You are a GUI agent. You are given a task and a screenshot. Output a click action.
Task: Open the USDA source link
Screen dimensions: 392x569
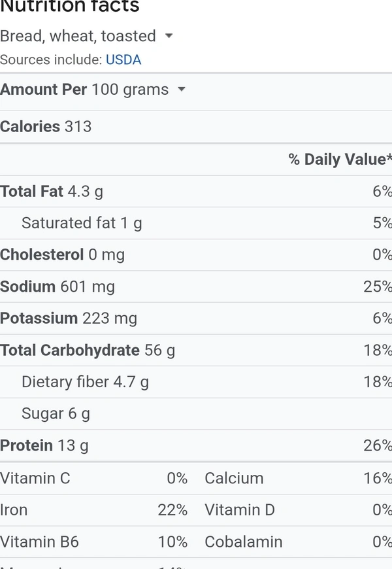click(123, 60)
